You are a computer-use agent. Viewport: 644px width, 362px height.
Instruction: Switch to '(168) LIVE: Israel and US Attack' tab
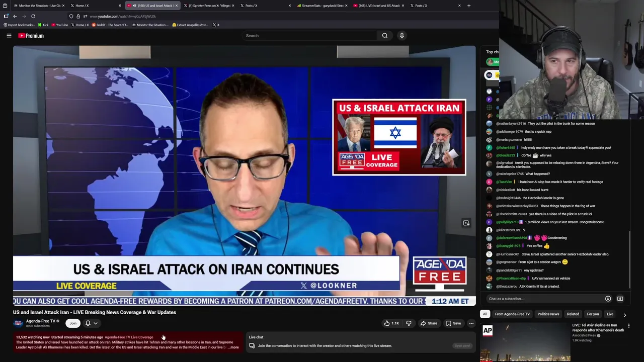point(378,6)
